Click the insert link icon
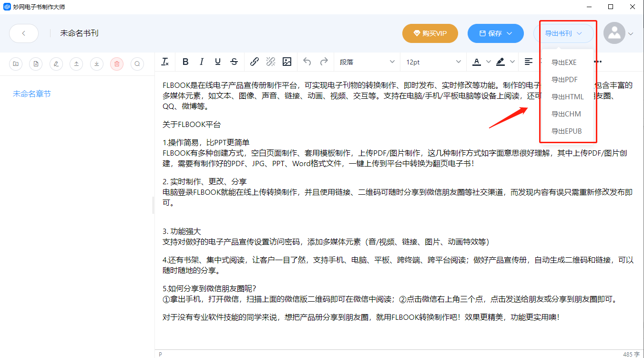Viewport: 644px width, 358px height. pos(255,62)
